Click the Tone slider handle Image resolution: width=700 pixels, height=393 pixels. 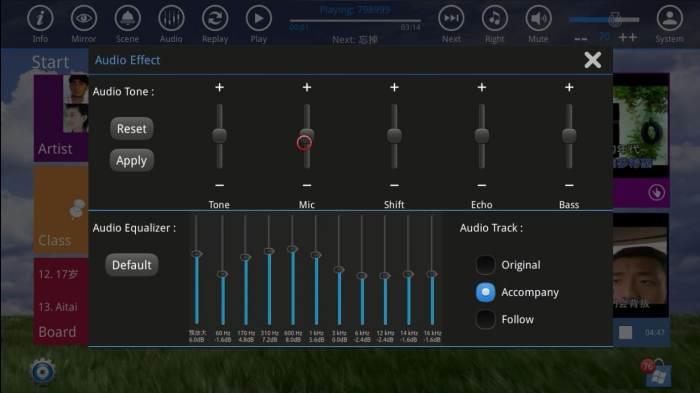coord(219,136)
